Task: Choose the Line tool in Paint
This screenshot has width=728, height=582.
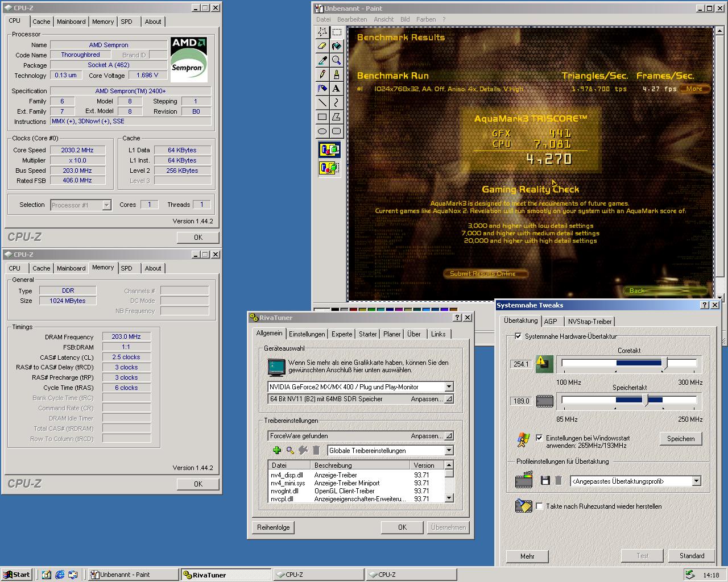Action: pyautogui.click(x=322, y=103)
